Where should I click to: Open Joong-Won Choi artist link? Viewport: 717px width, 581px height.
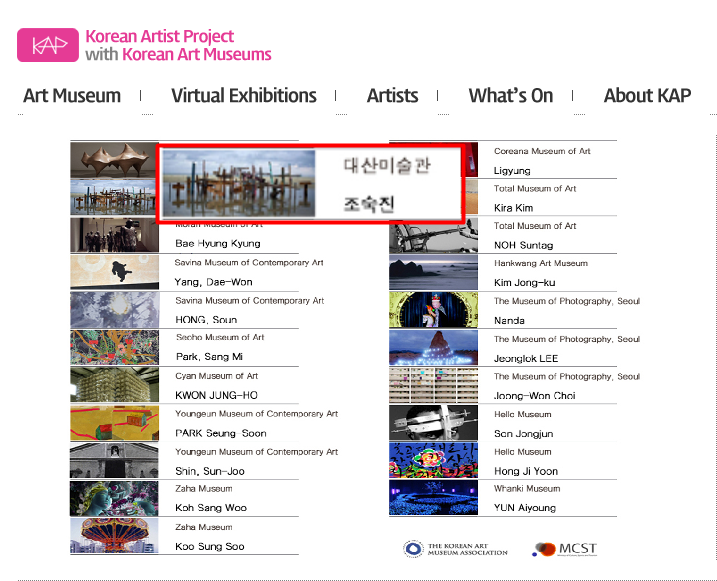(x=534, y=395)
